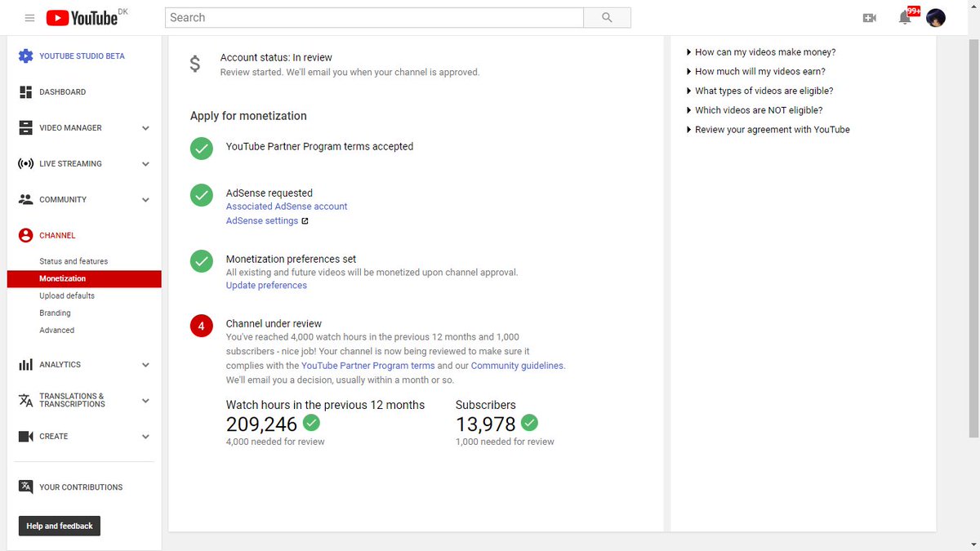Viewport: 980px width, 551px height.
Task: Open the Associated AdSense account link
Action: (x=287, y=207)
